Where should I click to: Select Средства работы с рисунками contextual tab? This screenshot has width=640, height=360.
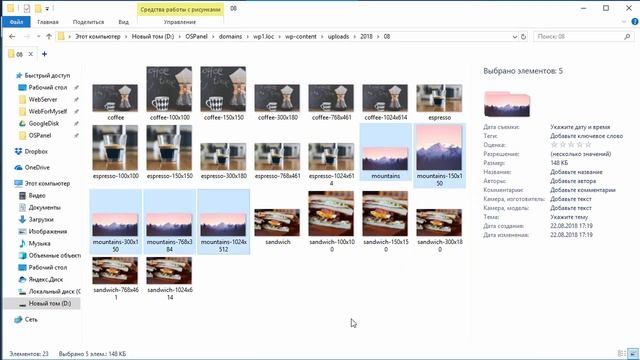(x=180, y=9)
